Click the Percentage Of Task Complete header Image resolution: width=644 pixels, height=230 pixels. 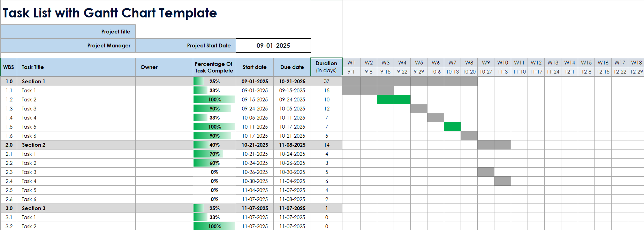click(214, 67)
